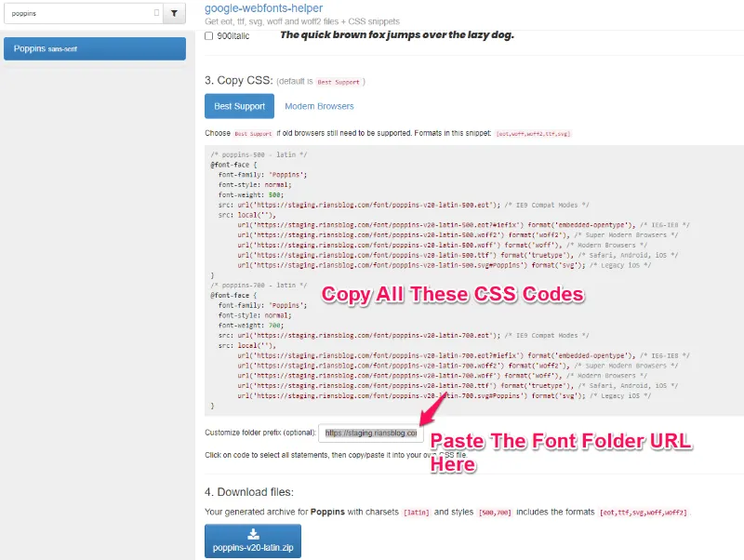Select the Best Support tab
Viewport: 744px width, 560px height.
point(239,105)
